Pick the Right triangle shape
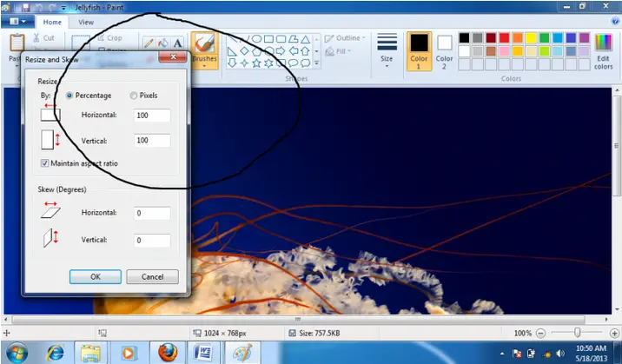Viewport: 622px width, 364px height. pyautogui.click(x=232, y=51)
